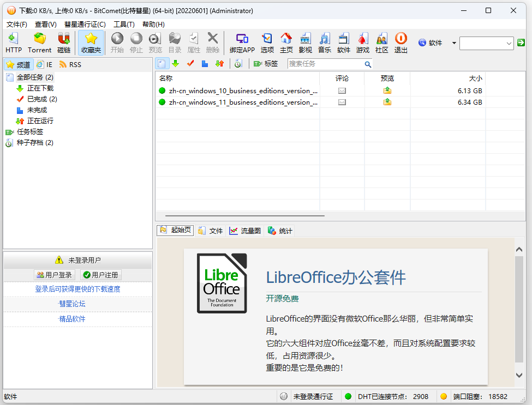The height and width of the screenshot is (405, 532).
Task: Click the 绑定APP toolbar icon
Action: point(242,43)
